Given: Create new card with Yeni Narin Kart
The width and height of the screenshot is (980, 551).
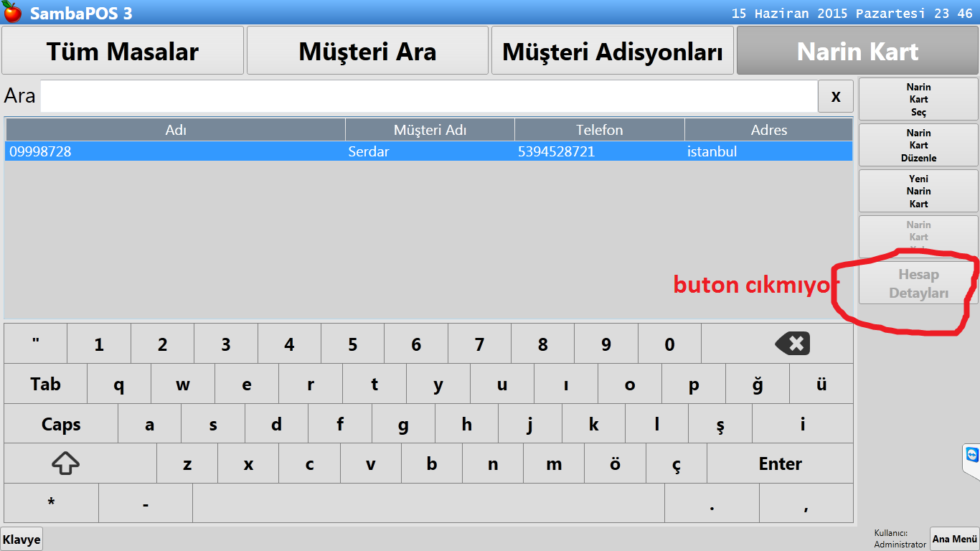Looking at the screenshot, I should point(918,192).
